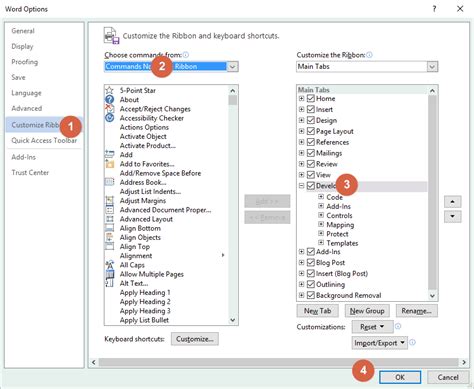The image size is (474, 389).
Task: Click Customize keyboard shortcuts button
Action: pyautogui.click(x=195, y=339)
